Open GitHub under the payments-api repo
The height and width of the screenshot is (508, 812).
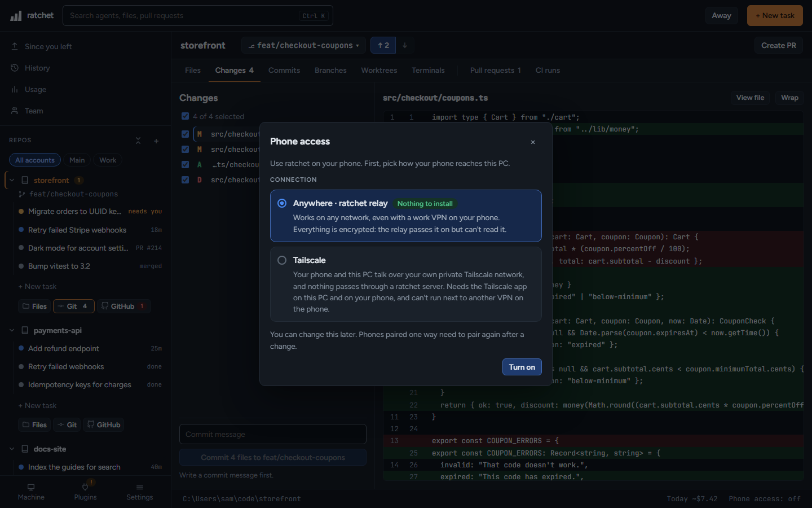click(x=104, y=424)
